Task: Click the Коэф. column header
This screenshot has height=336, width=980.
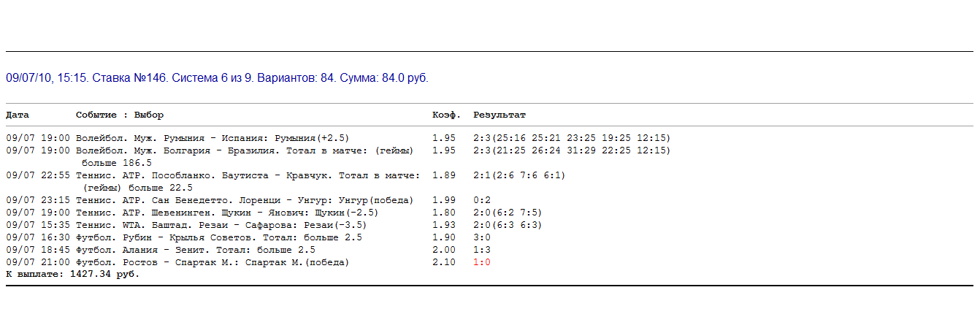Action: [447, 115]
